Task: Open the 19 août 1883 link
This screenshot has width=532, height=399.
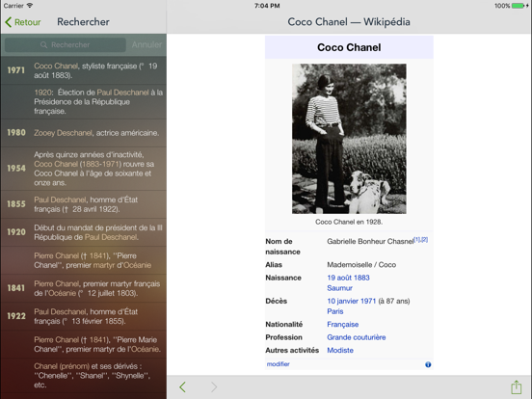Action: [348, 278]
